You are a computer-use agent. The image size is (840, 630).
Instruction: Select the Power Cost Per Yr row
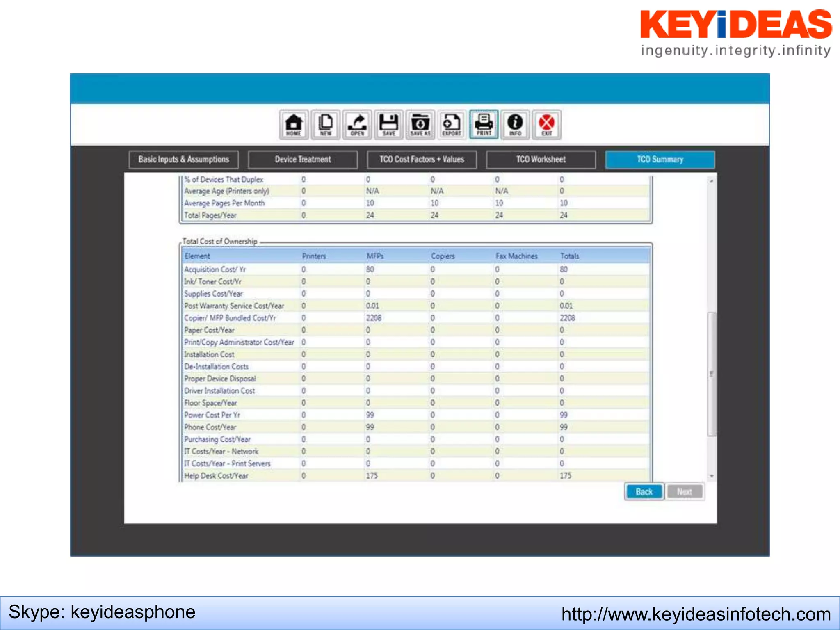416,415
